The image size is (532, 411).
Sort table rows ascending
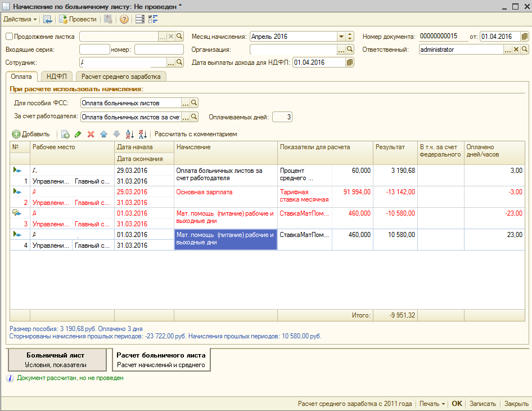[x=129, y=135]
